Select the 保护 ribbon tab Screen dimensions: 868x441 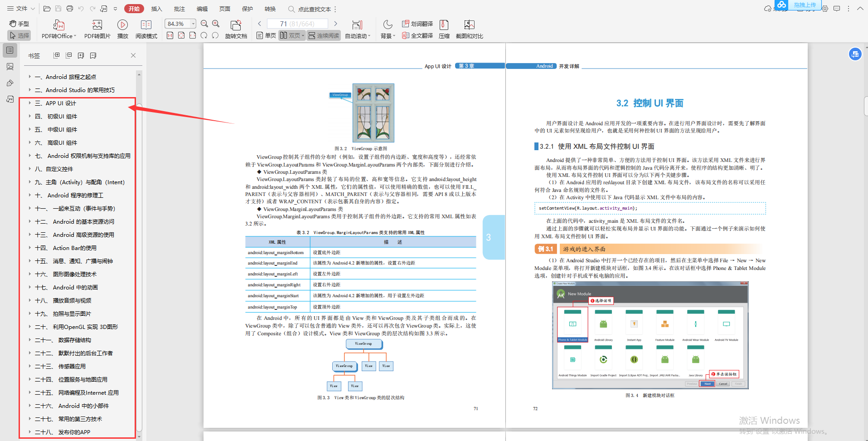(247, 9)
